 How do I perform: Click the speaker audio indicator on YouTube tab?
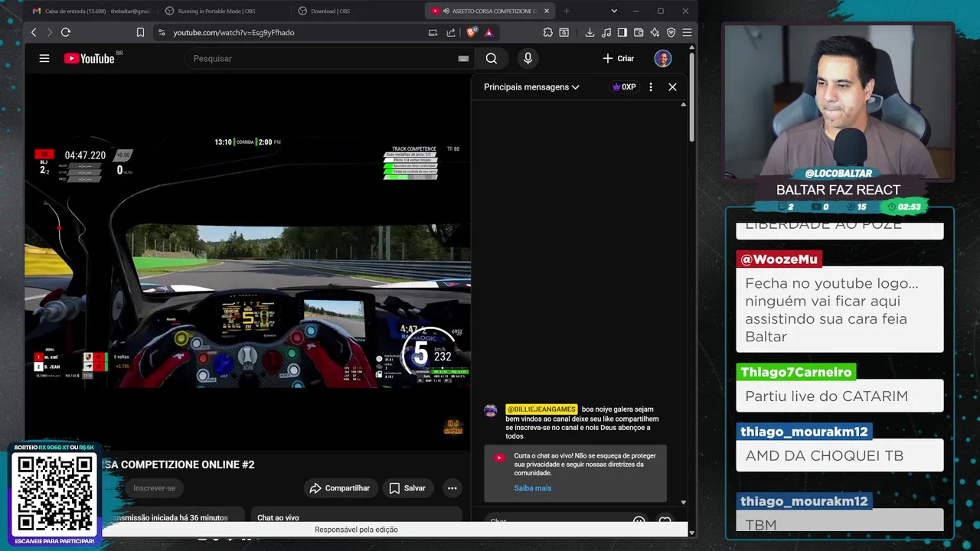coord(446,11)
